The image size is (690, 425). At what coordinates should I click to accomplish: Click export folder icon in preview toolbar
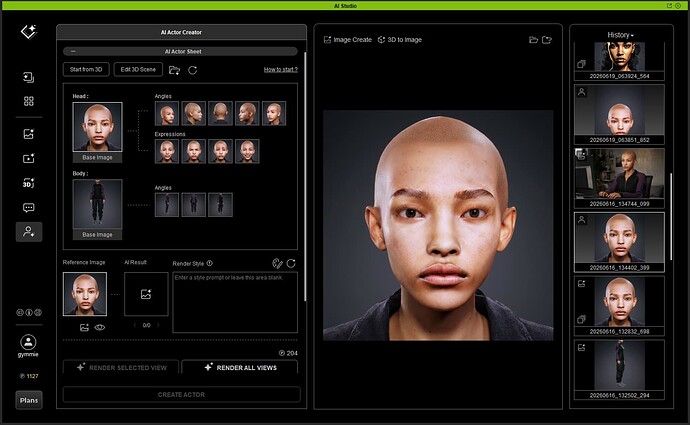[x=547, y=40]
